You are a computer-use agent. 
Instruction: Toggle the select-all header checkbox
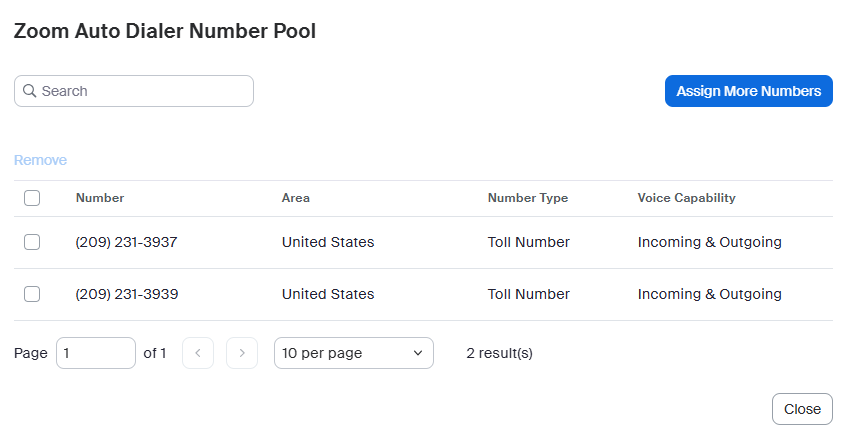click(x=32, y=198)
